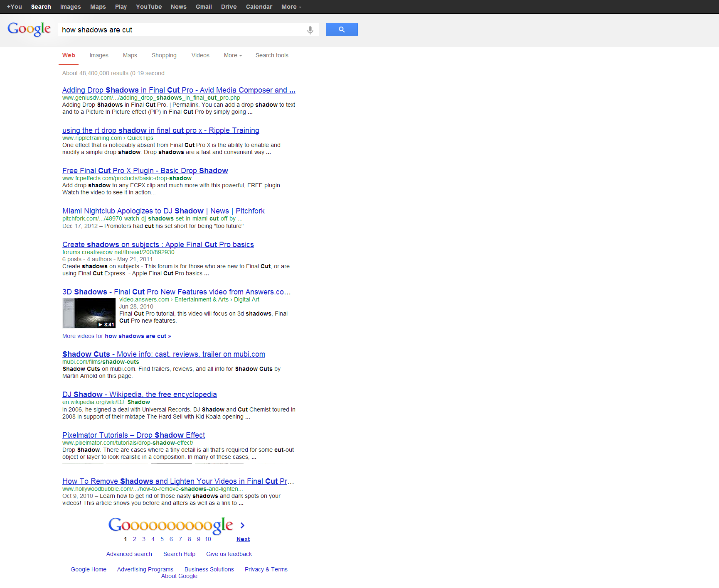Click the microphone voice search icon
The image size is (719, 588).
(310, 30)
